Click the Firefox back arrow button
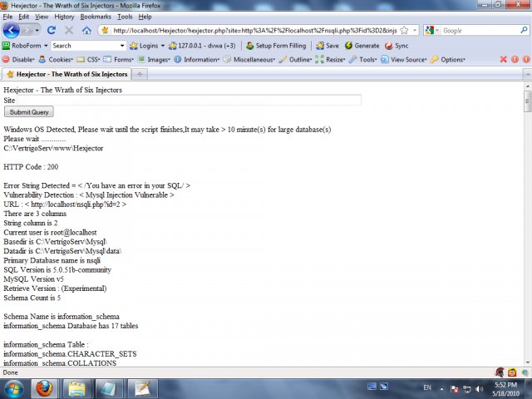The image size is (532, 399). pyautogui.click(x=11, y=31)
